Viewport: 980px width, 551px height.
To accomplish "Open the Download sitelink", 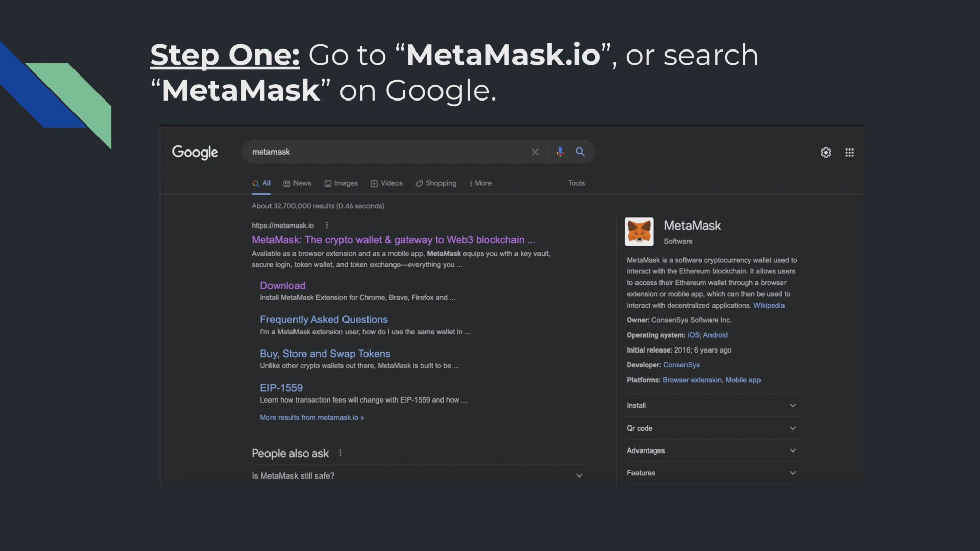I will pos(282,286).
